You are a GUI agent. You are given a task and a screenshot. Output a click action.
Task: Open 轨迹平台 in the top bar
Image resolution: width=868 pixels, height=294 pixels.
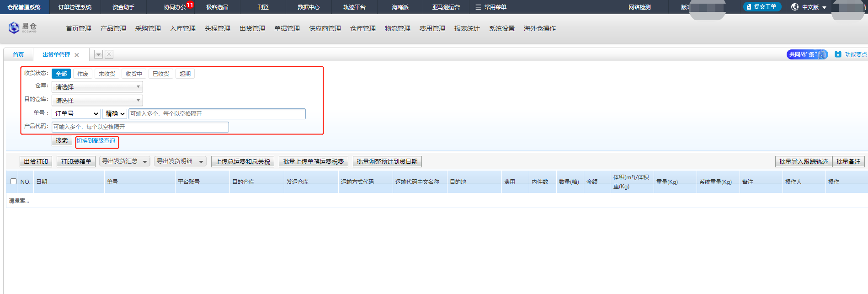(x=354, y=7)
